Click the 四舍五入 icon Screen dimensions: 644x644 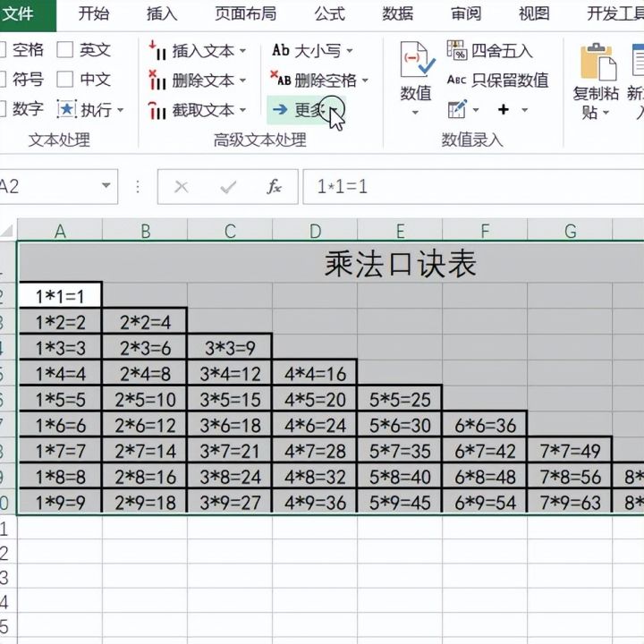pyautogui.click(x=457, y=50)
